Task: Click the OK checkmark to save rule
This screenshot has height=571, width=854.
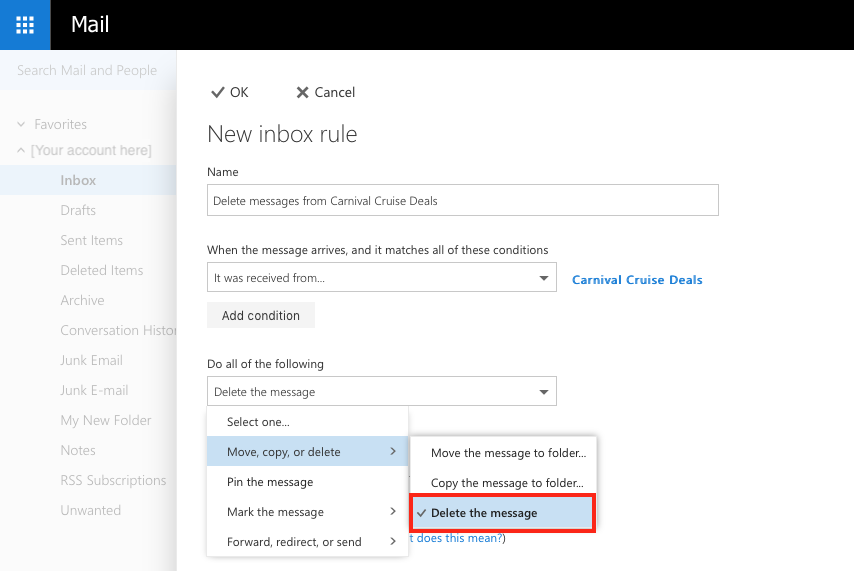Action: tap(218, 92)
